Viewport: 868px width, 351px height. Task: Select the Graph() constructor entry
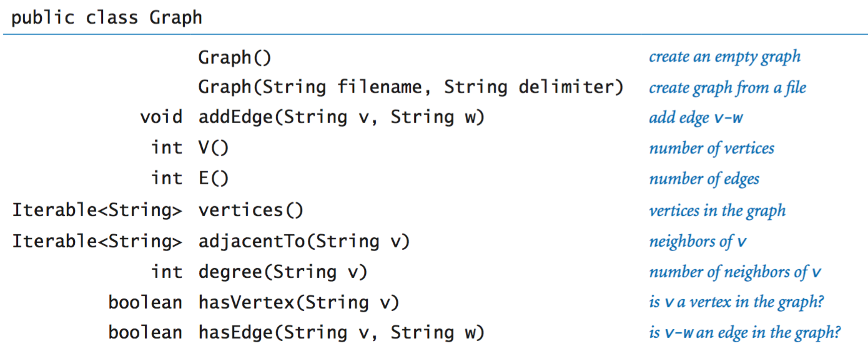235,58
